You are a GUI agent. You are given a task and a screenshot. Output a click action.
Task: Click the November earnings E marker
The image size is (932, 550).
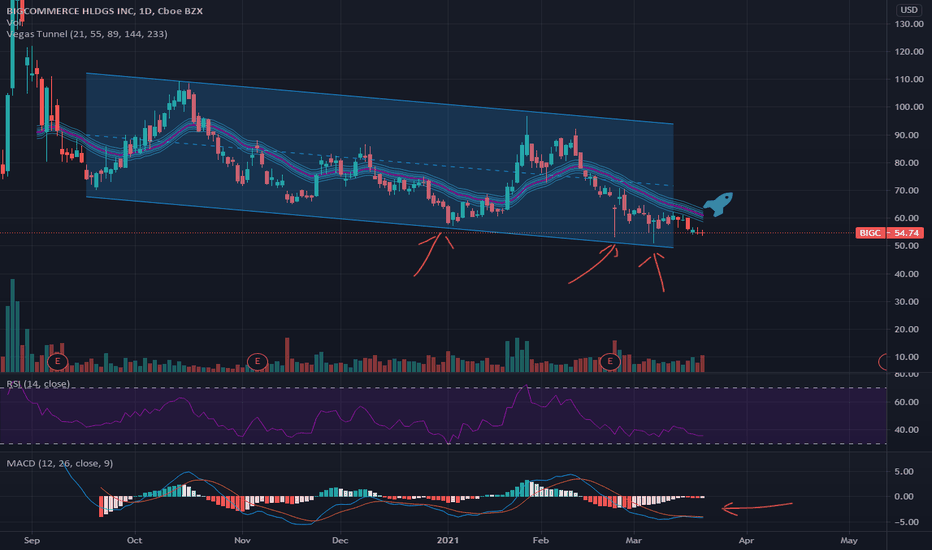[257, 361]
